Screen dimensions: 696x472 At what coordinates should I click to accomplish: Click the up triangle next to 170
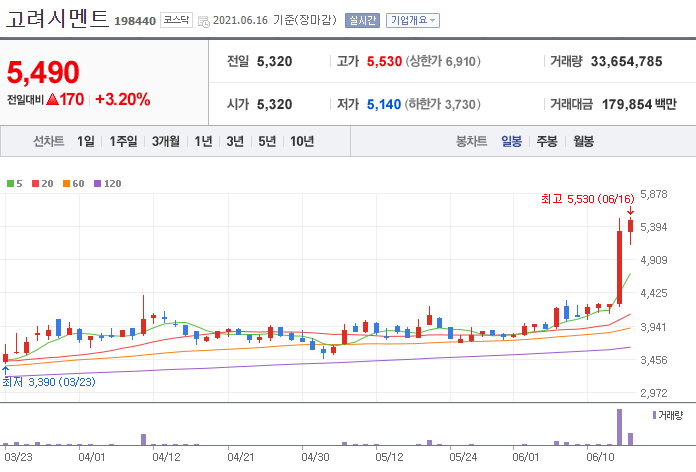(x=52, y=99)
